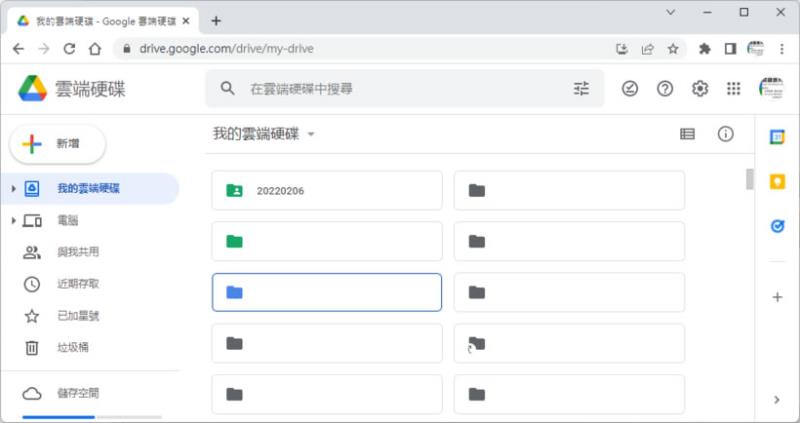The image size is (800, 423).
Task: Open Trash (垃圾桶) section
Action: click(72, 347)
